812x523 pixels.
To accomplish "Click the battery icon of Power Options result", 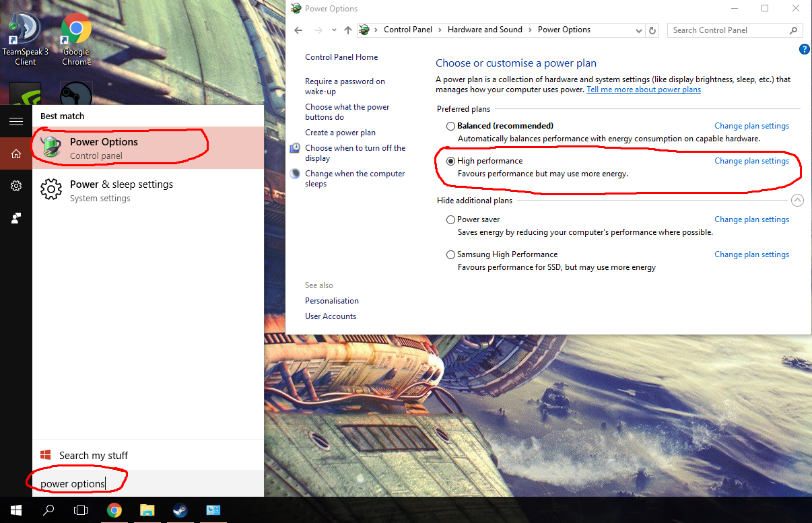I will 51,147.
